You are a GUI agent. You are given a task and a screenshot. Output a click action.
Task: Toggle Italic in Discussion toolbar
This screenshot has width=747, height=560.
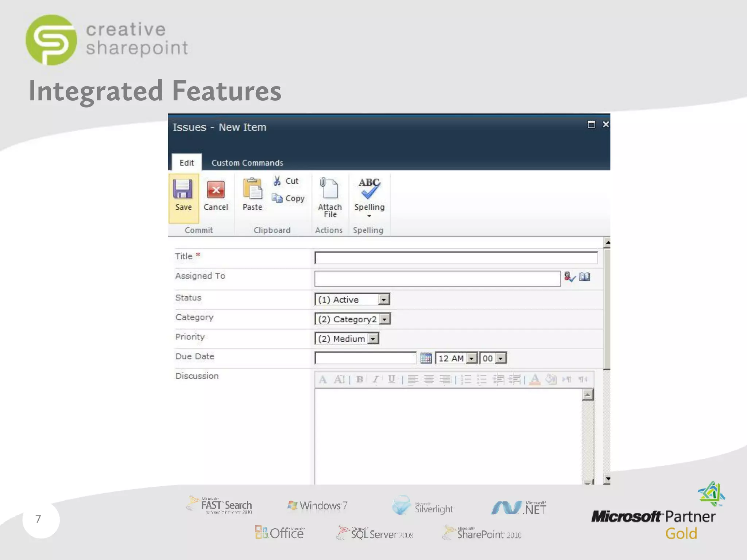(375, 380)
